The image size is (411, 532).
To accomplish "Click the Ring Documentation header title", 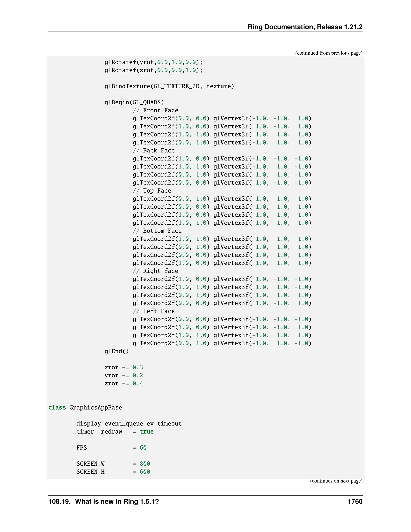I will coord(305,27).
